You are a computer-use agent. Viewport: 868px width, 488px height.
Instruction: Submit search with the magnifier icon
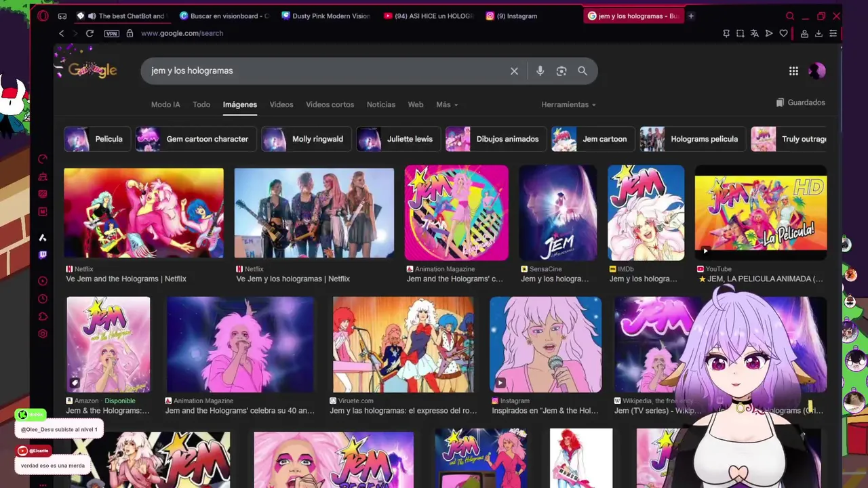pos(583,70)
